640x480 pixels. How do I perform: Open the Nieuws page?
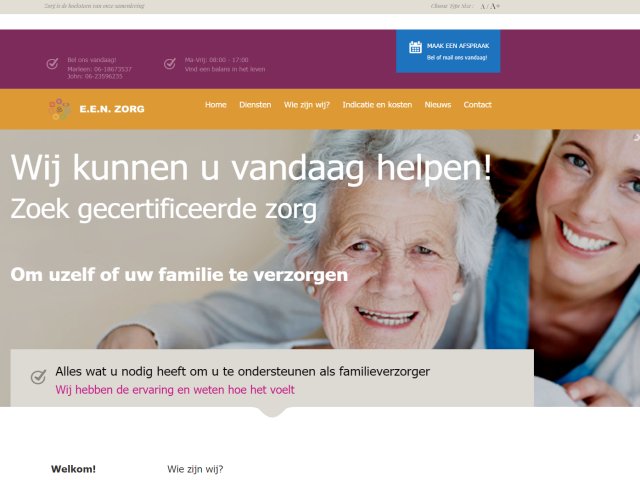point(437,104)
